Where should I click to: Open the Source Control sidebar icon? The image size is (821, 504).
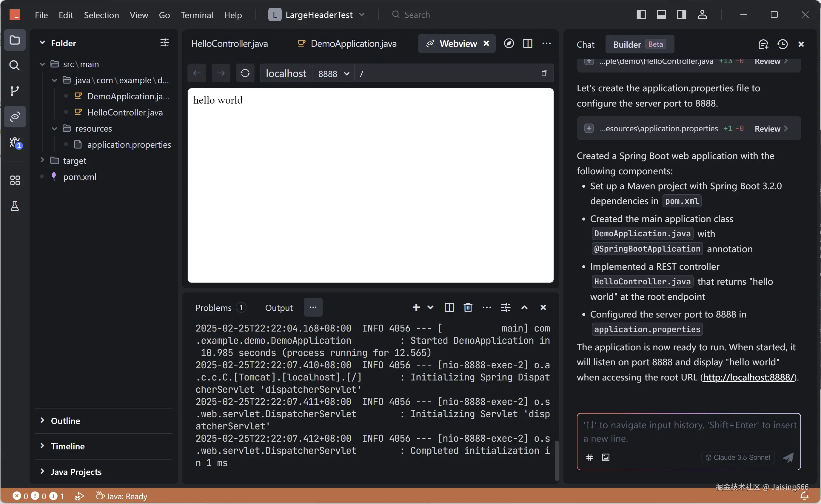coord(14,91)
